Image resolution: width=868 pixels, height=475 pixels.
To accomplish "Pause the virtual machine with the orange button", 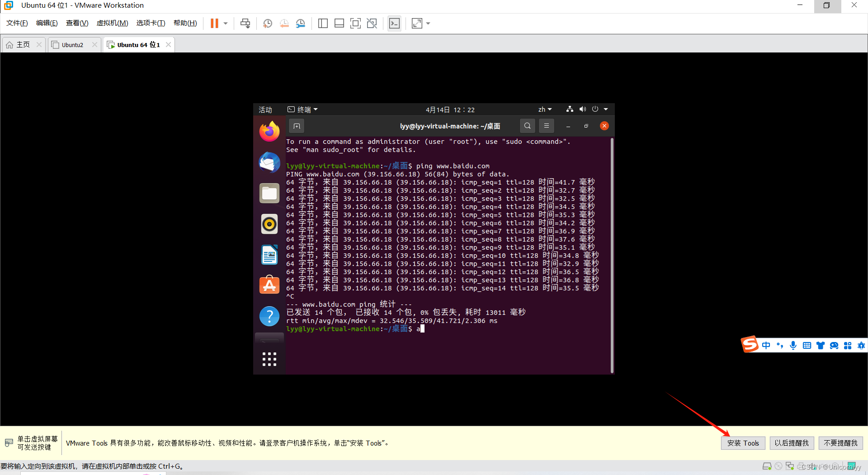I will click(x=214, y=24).
